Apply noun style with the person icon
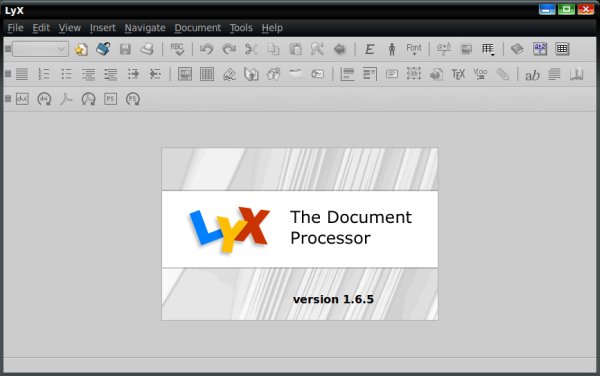600x376 pixels. [x=391, y=49]
